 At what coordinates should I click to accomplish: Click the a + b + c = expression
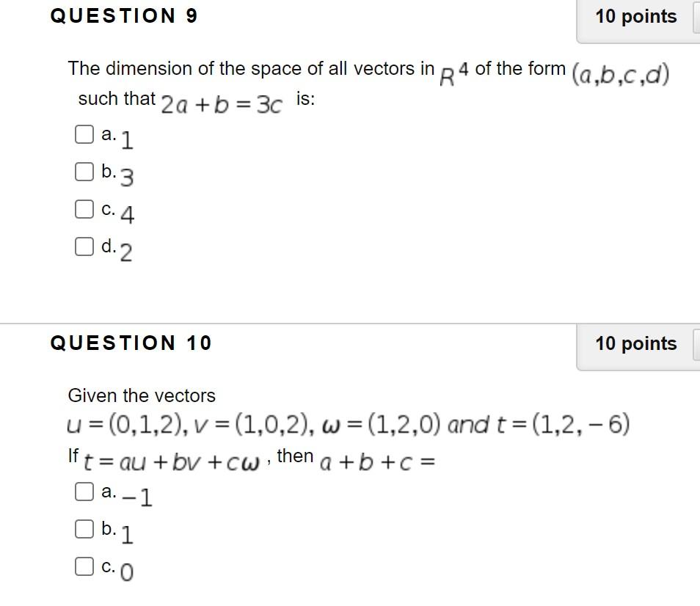[376, 464]
